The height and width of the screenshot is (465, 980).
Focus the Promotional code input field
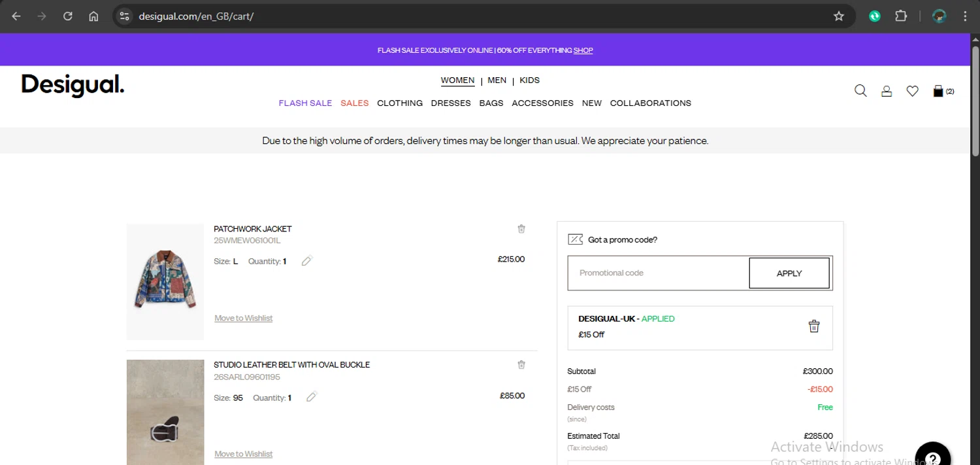tap(659, 273)
